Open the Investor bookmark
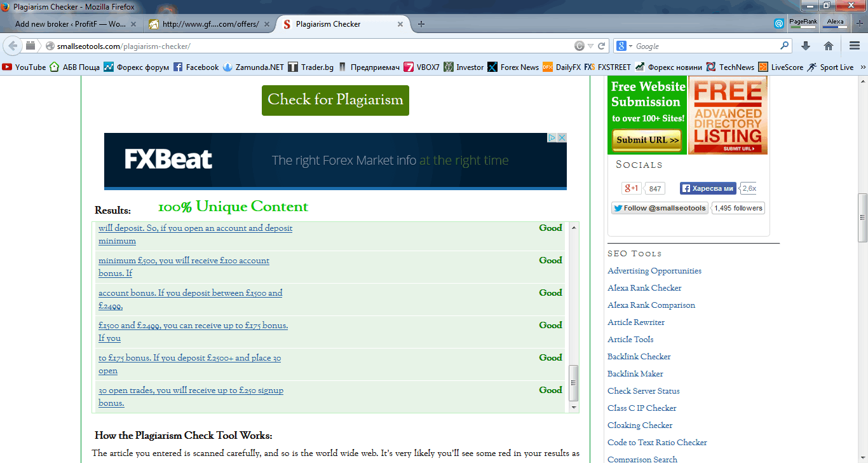This screenshot has width=868, height=463. coord(464,67)
